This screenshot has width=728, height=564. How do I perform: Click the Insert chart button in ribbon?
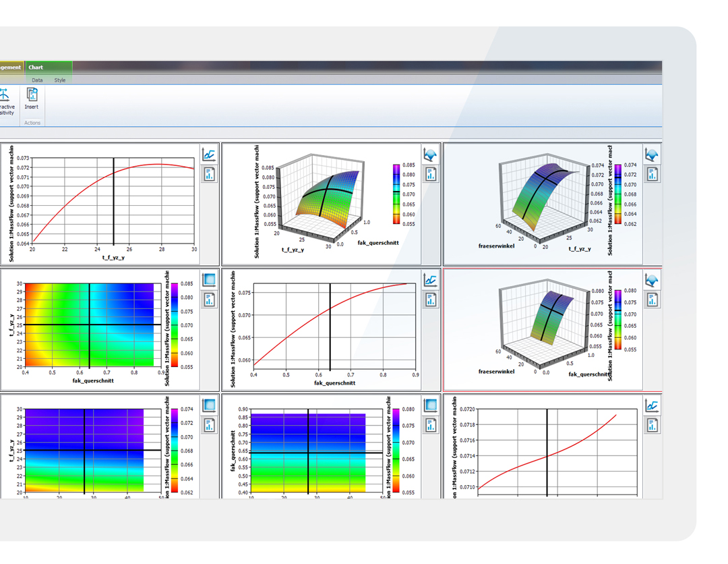pos(32,98)
